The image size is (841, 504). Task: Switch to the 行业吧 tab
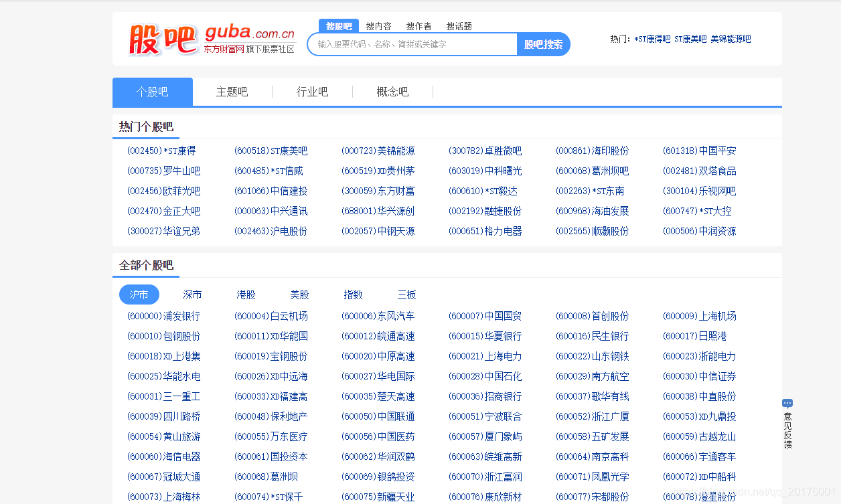click(313, 92)
